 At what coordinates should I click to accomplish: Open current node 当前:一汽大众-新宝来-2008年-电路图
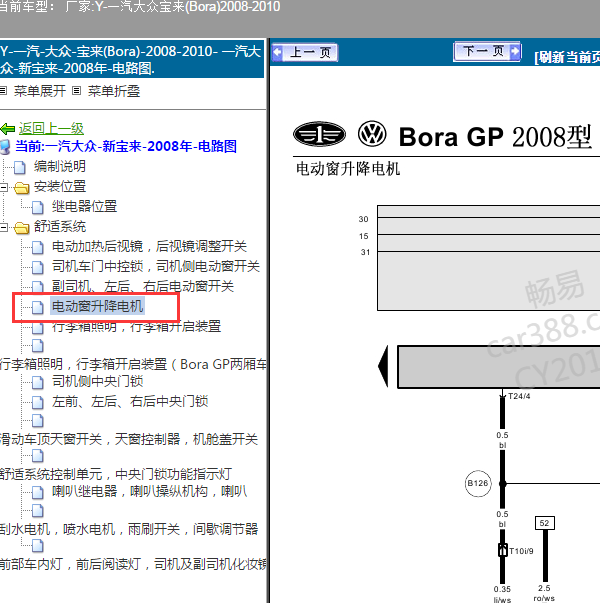point(126,147)
